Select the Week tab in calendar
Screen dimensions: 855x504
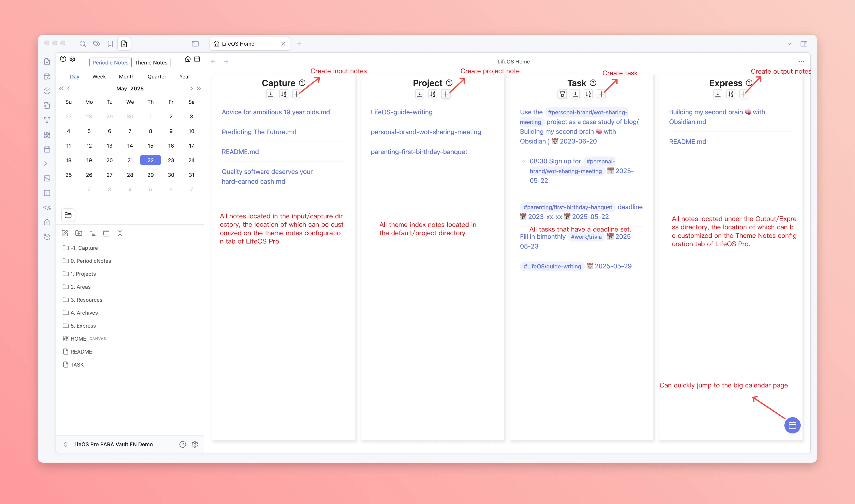click(99, 77)
